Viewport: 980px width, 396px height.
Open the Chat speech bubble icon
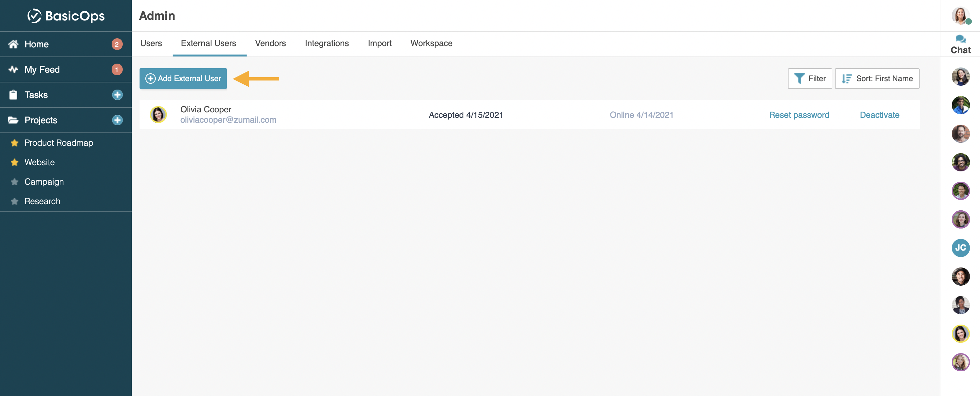(x=960, y=39)
